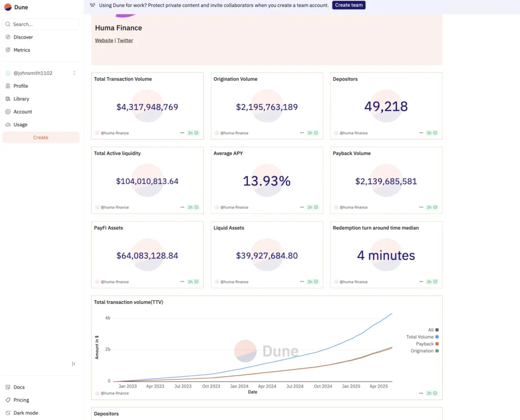Toggle Origination series in legend
The width and height of the screenshot is (520, 420).
click(x=425, y=351)
